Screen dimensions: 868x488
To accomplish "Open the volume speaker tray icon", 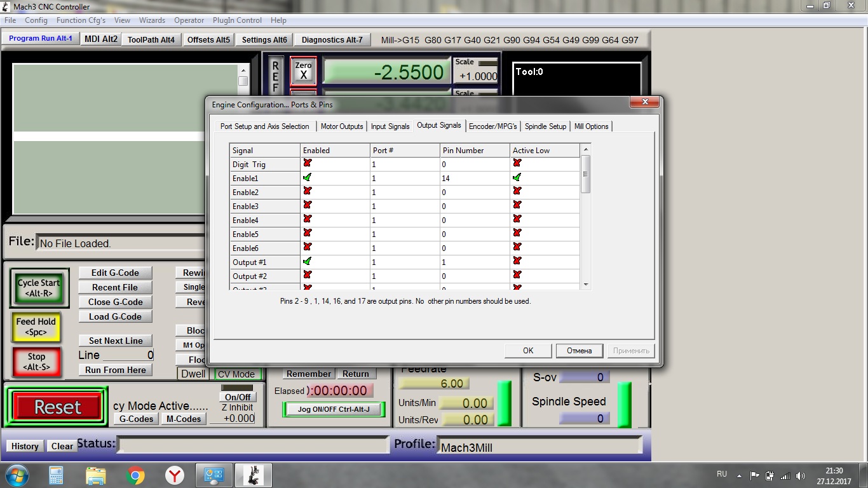I will click(801, 475).
